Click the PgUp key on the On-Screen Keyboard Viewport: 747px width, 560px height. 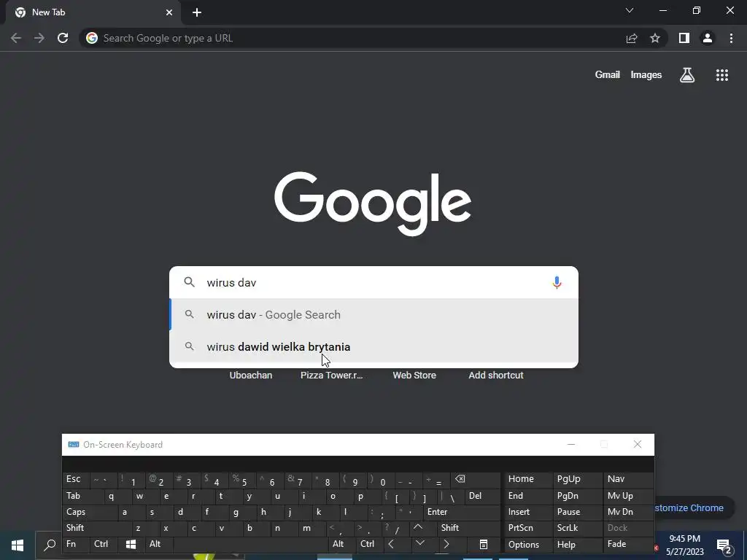pos(577,479)
